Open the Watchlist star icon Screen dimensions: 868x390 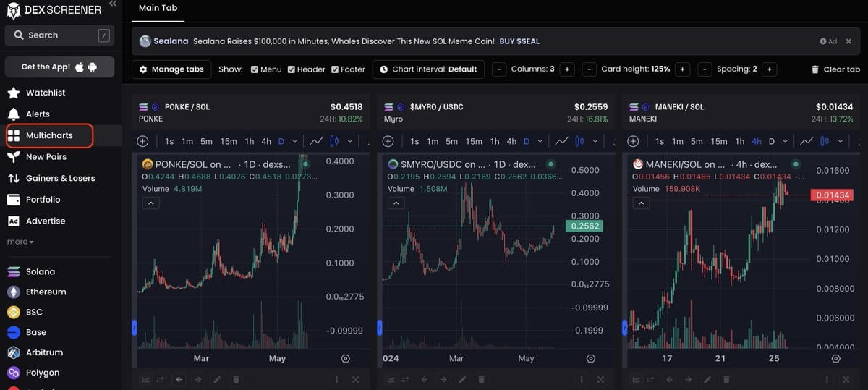(x=13, y=93)
